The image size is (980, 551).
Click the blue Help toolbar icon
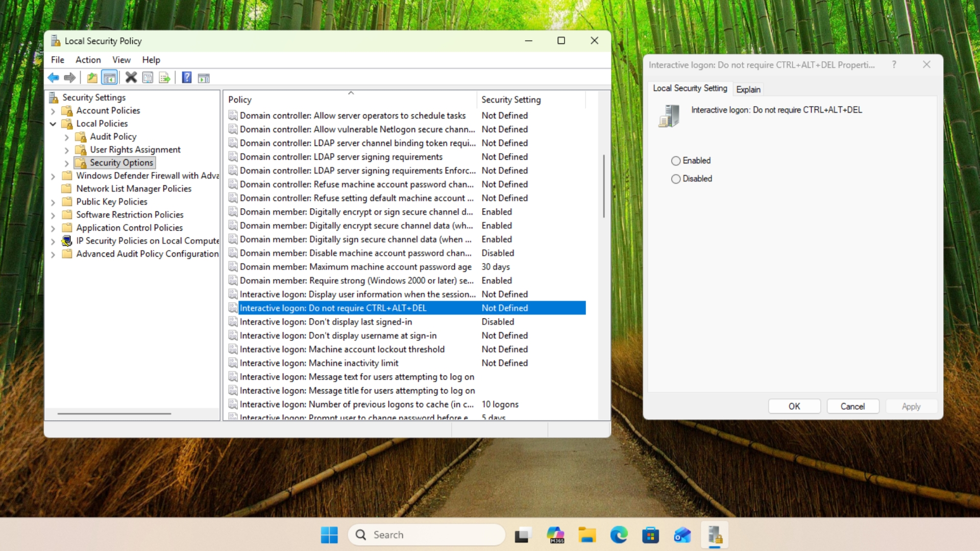tap(187, 78)
